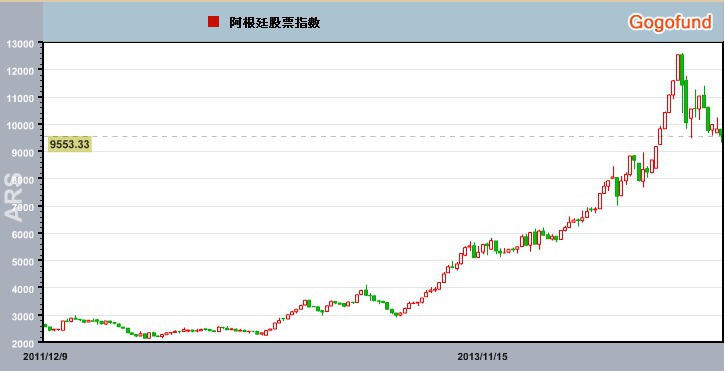This screenshot has height=371, width=724.
Task: Click the 13000 y-axis label
Action: click(20, 44)
